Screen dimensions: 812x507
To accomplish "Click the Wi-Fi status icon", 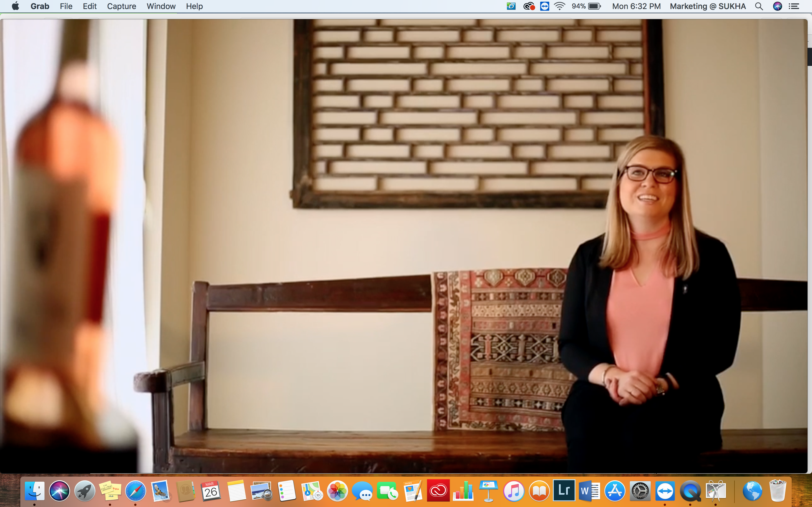I will pyautogui.click(x=559, y=6).
